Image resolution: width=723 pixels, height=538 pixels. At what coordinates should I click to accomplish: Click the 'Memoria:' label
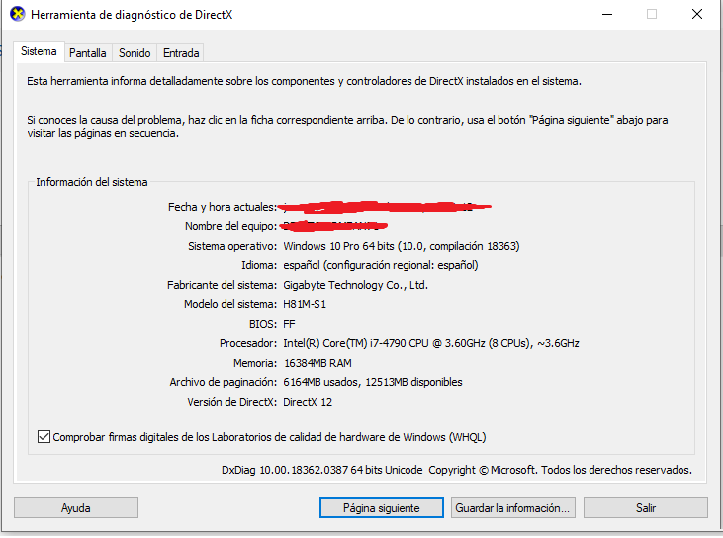tap(255, 363)
